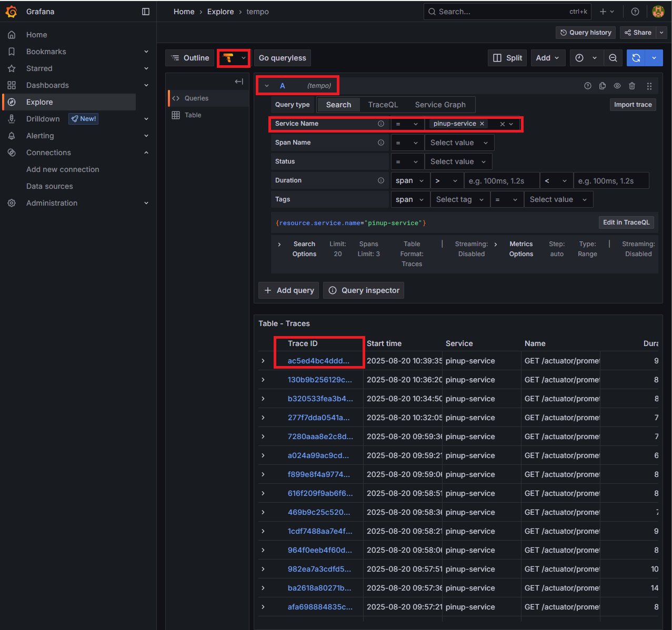Viewport: 672px width, 630px height.
Task: Open the user avatar menu
Action: click(658, 12)
